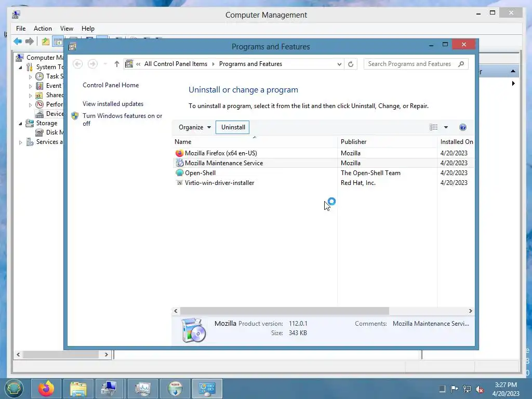Click Task Scheduler clock icon in tree
The image size is (532, 399).
(x=39, y=76)
